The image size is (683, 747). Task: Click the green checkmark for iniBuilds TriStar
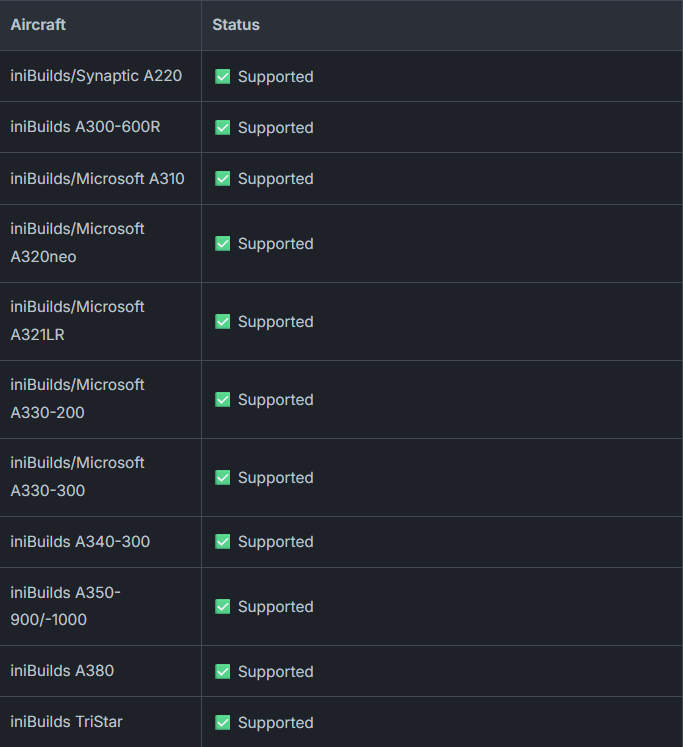point(222,722)
